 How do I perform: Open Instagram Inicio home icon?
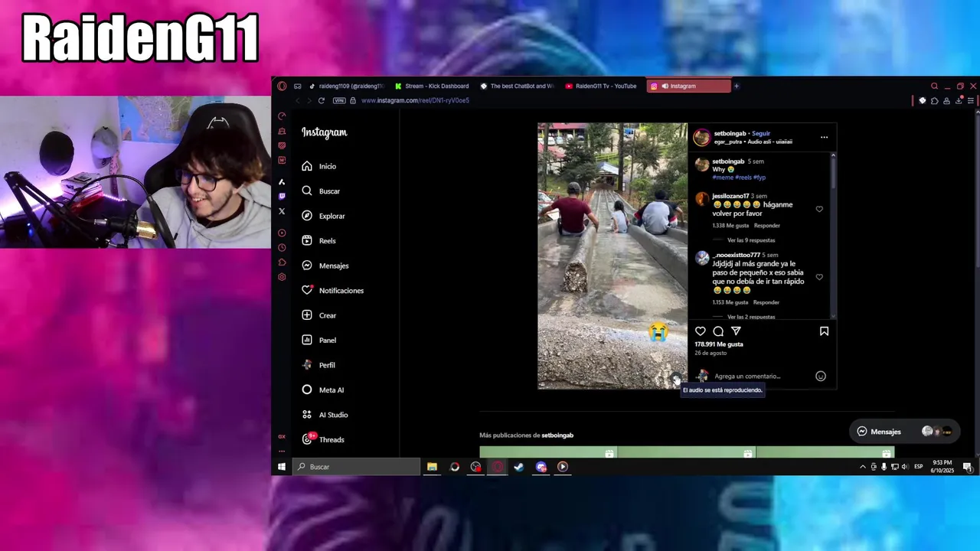[307, 166]
